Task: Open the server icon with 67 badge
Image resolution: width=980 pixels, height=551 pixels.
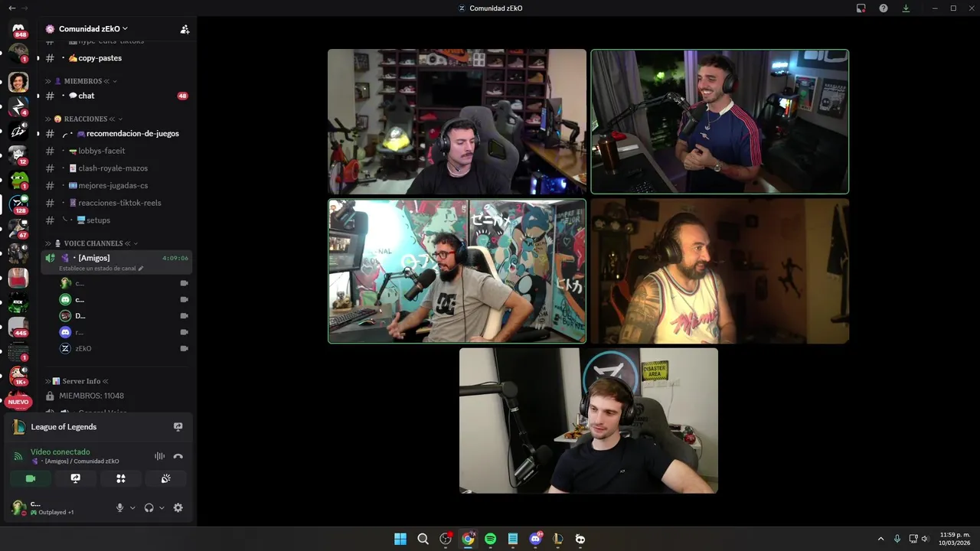Action: (x=18, y=229)
